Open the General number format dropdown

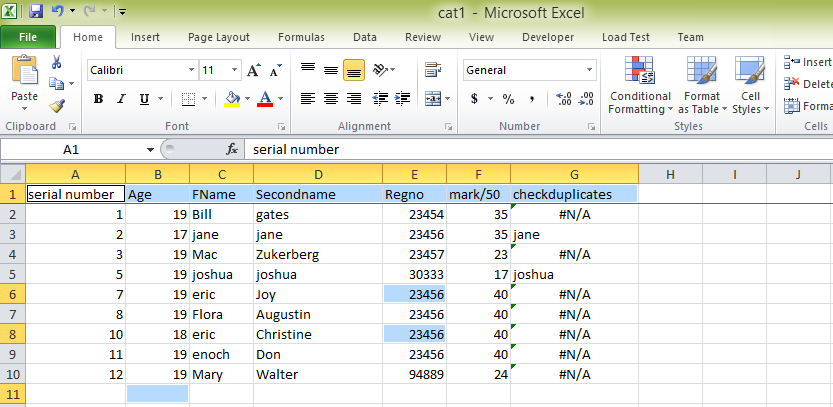[589, 70]
